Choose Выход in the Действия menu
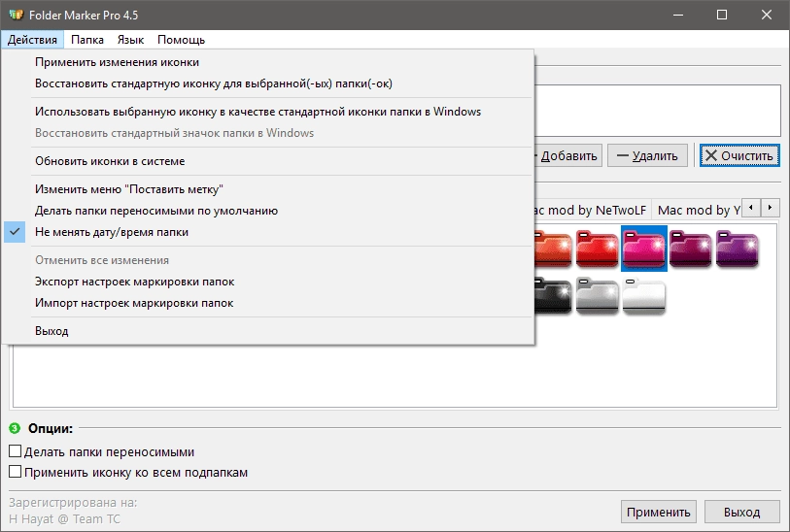The image size is (790, 532). coord(267,331)
